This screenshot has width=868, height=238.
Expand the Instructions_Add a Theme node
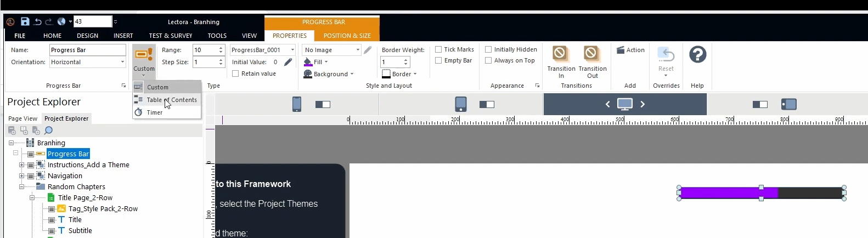tap(21, 165)
